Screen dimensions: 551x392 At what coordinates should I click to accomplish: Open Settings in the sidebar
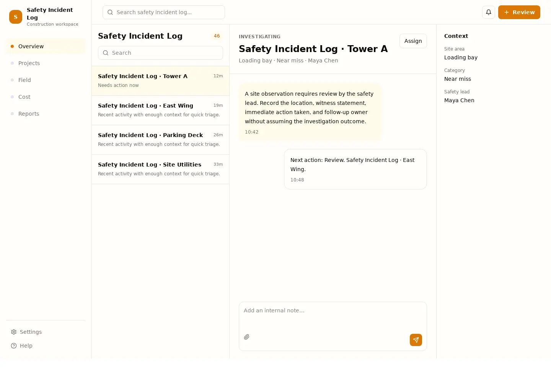point(46,332)
